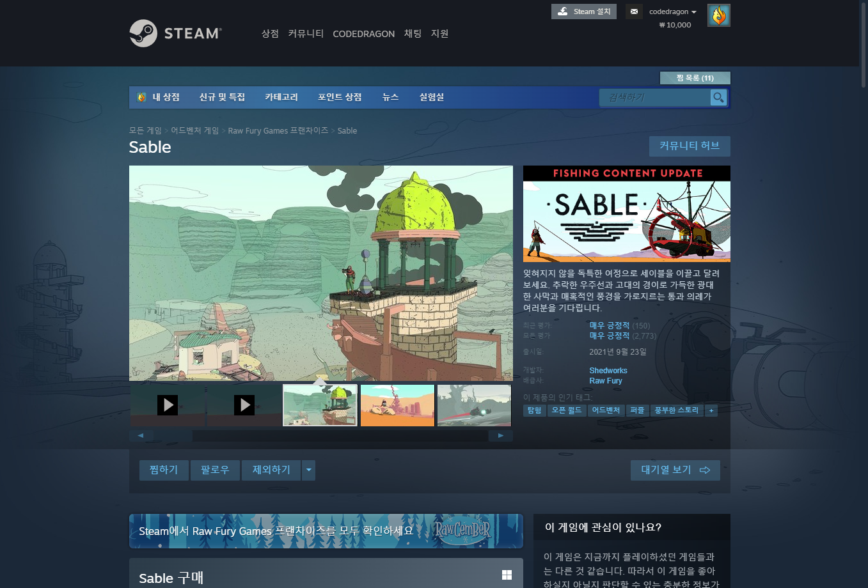Click the all reviews 매우 긍정적 link
Viewport: 868px width, 588px height.
click(x=610, y=336)
